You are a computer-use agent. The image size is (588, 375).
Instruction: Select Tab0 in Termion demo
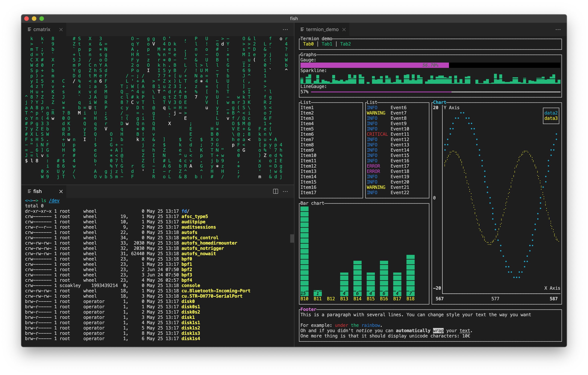[x=308, y=44]
